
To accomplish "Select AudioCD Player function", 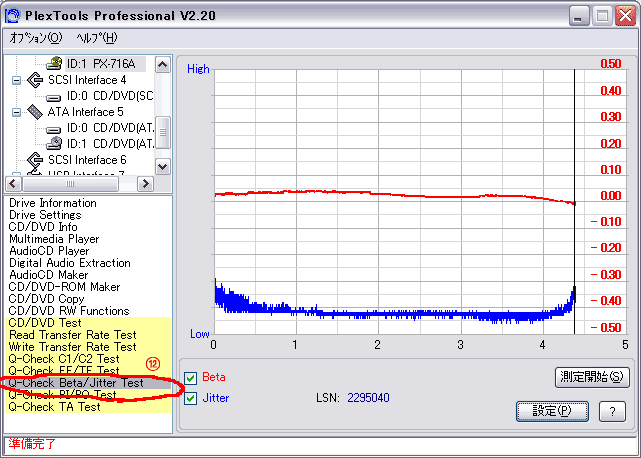I will (49, 251).
